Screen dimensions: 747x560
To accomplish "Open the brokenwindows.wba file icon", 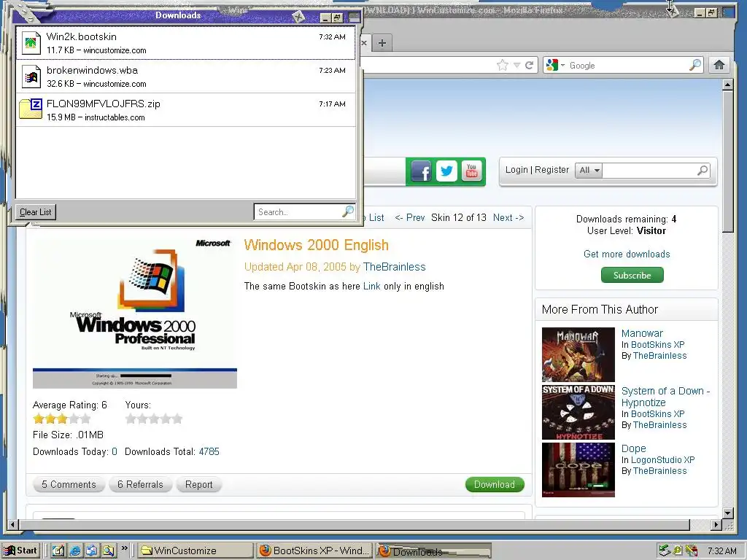I will click(x=31, y=77).
